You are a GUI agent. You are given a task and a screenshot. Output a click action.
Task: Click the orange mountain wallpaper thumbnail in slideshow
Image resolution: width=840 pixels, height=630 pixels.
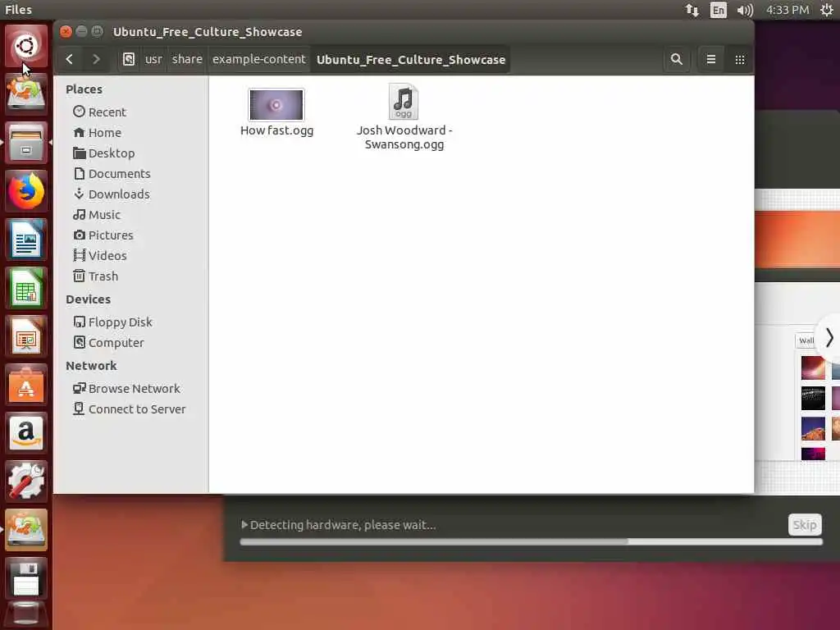[x=813, y=428]
